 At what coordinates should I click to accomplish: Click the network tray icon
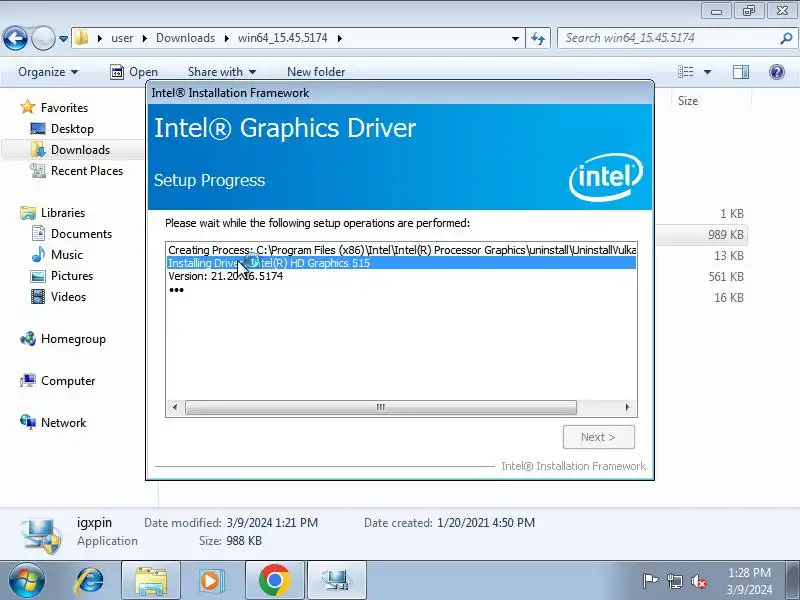[x=674, y=581]
